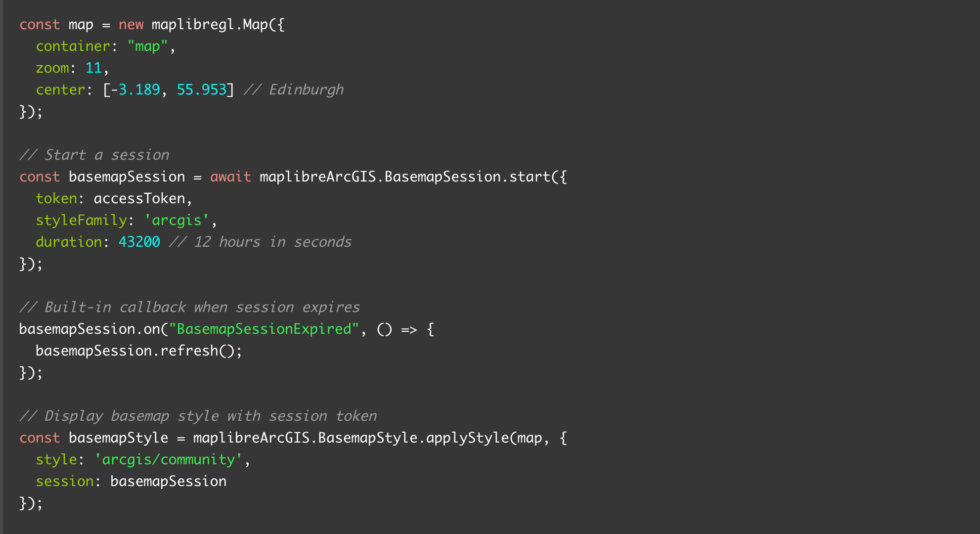980x534 pixels.
Task: Click the maplibregl.Map constructor call
Action: tap(210, 25)
